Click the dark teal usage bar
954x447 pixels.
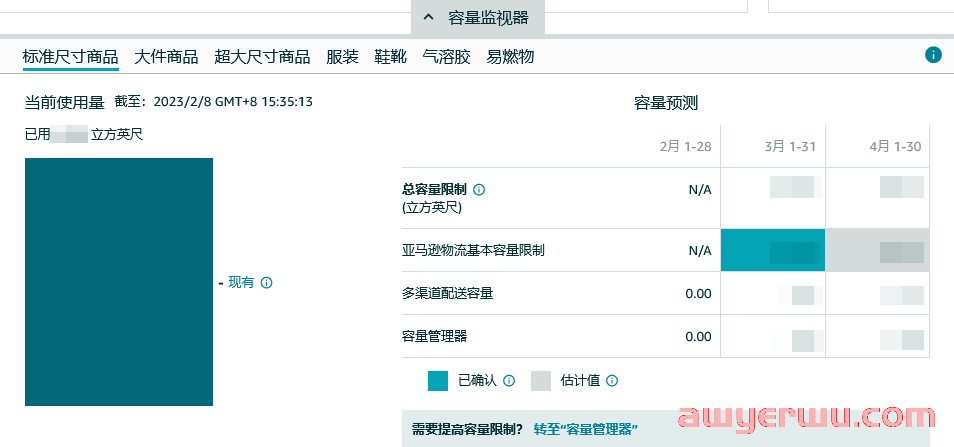point(119,282)
